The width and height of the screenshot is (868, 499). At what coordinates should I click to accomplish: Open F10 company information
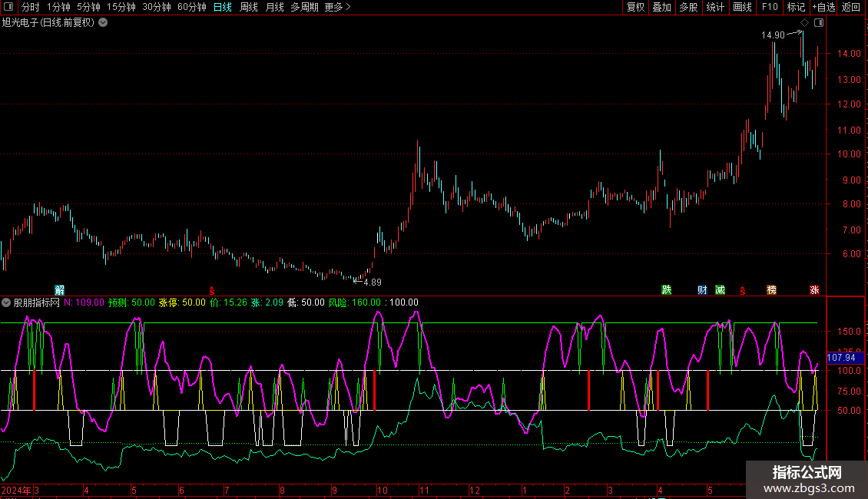coord(770,7)
